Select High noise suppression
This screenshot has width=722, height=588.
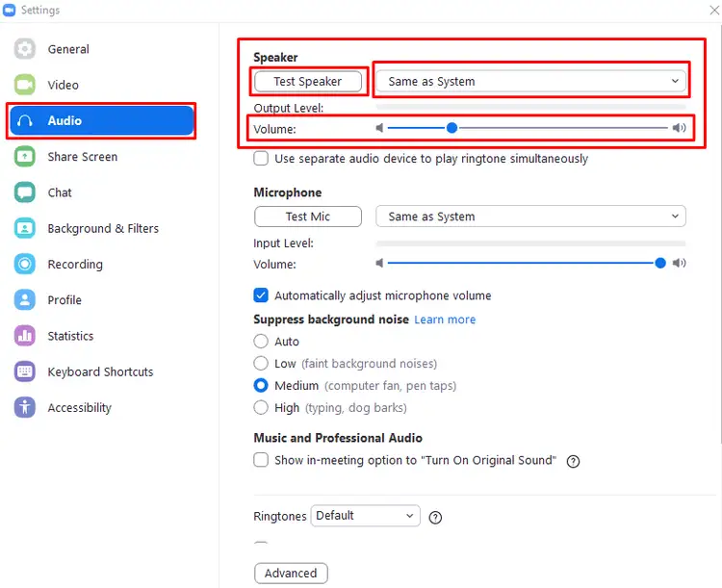tap(261, 407)
